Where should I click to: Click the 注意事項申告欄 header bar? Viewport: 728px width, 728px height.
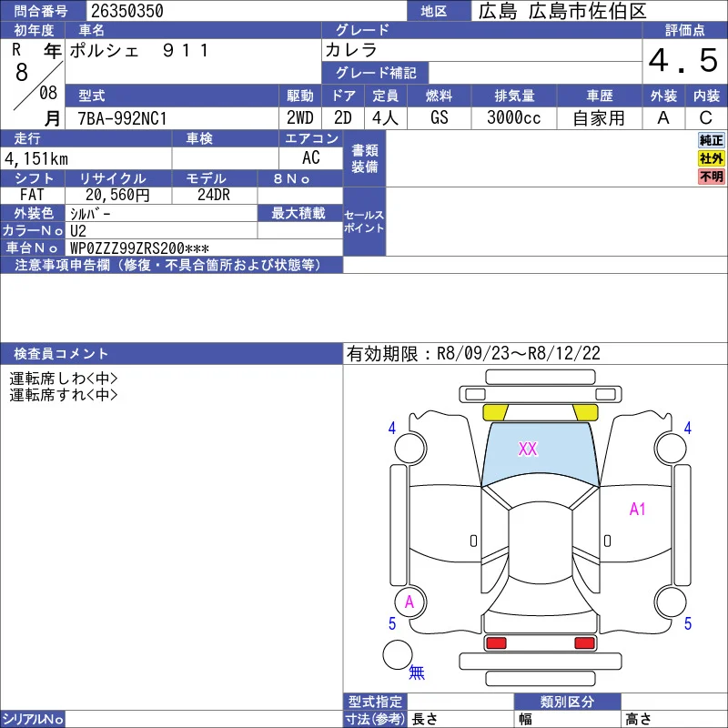pos(171,265)
